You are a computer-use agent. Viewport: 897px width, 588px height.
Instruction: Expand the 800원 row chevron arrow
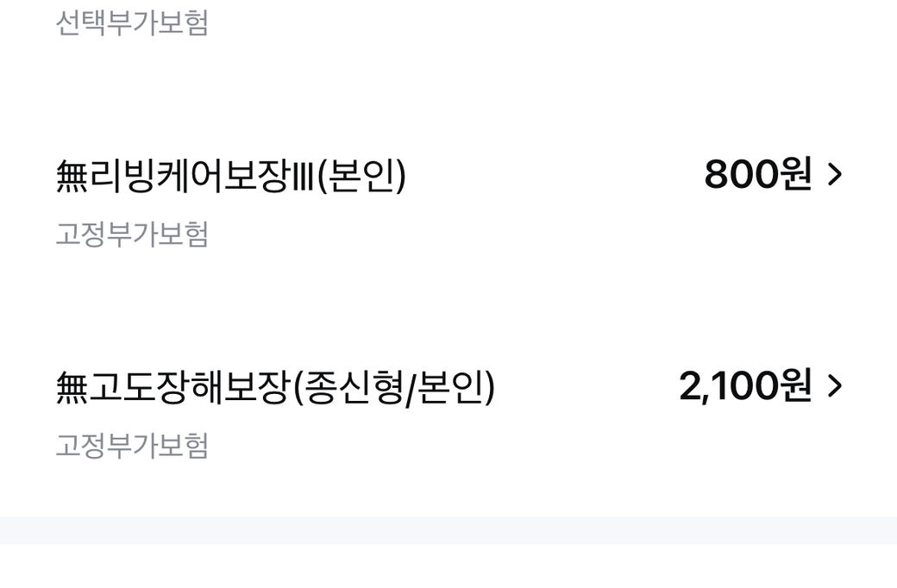(834, 175)
